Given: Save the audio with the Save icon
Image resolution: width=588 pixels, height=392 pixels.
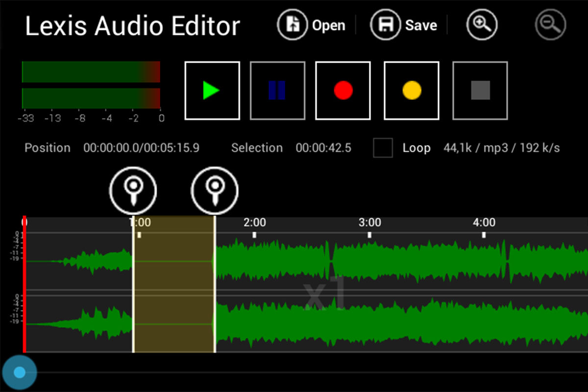Looking at the screenshot, I should pyautogui.click(x=386, y=25).
